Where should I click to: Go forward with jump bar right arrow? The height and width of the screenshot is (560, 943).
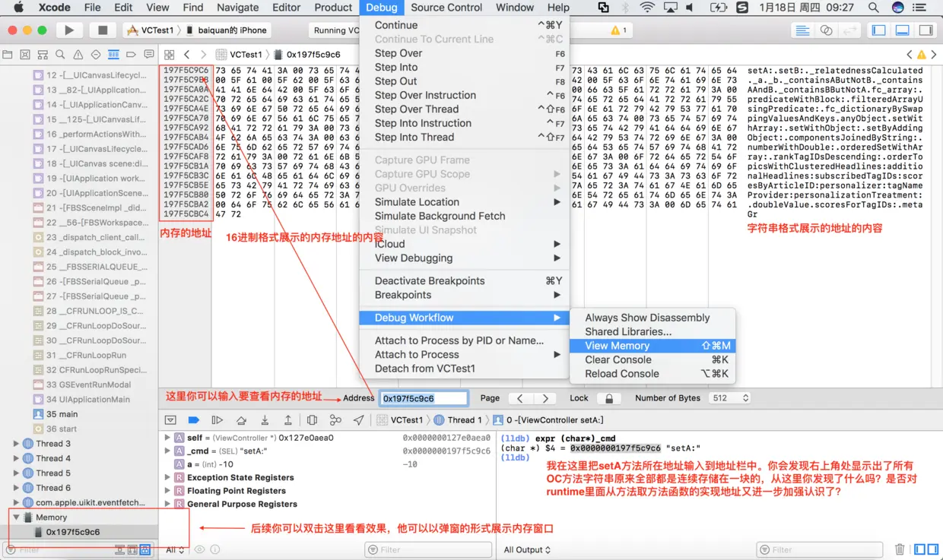point(205,55)
